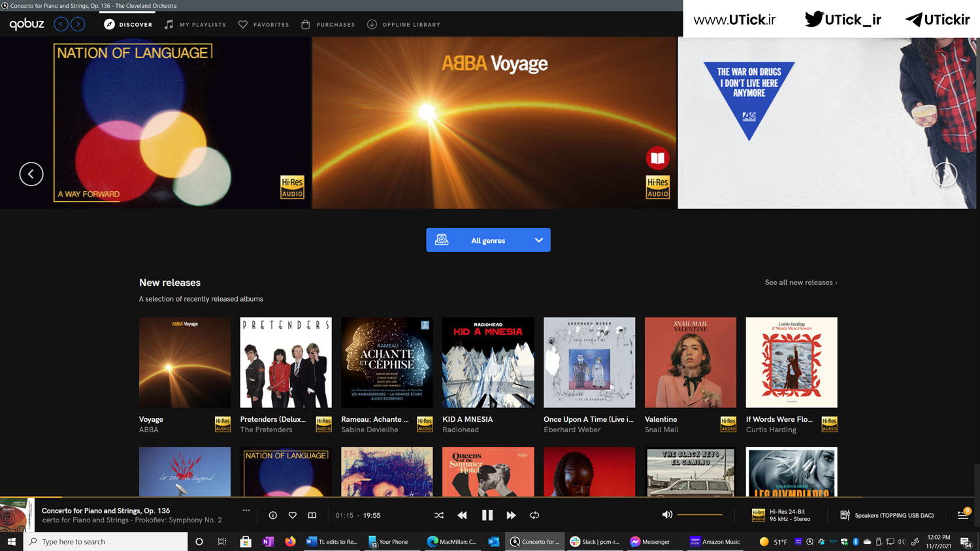Open Windows notification center
The image size is (980, 551).
pyautogui.click(x=966, y=542)
